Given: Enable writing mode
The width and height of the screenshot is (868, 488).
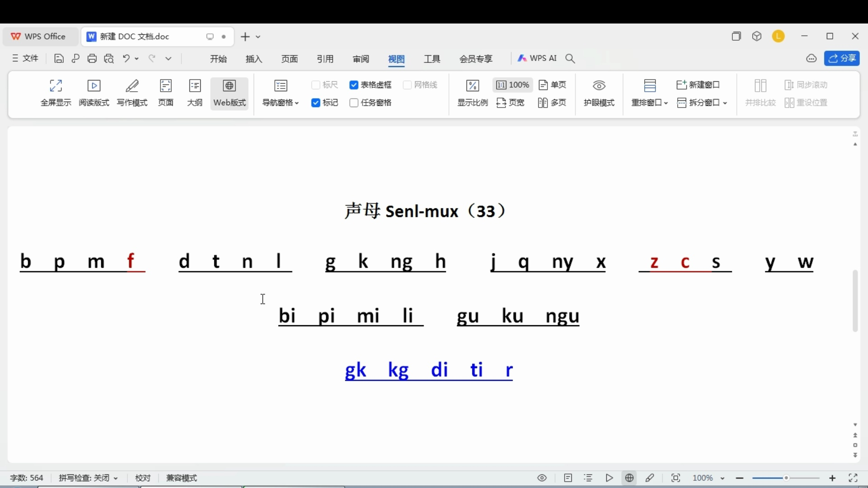Looking at the screenshot, I should pyautogui.click(x=132, y=93).
